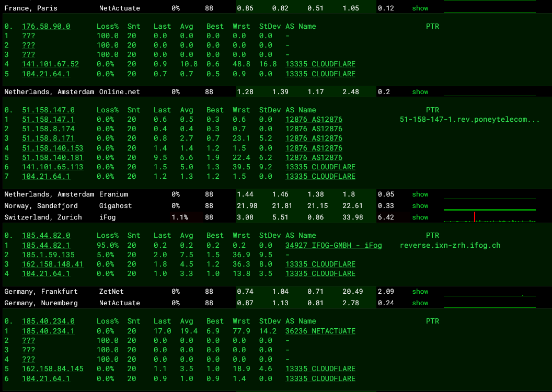The image size is (552, 392).
Task: Open the 36236 NETACTUATE AS link
Action: click(x=320, y=331)
